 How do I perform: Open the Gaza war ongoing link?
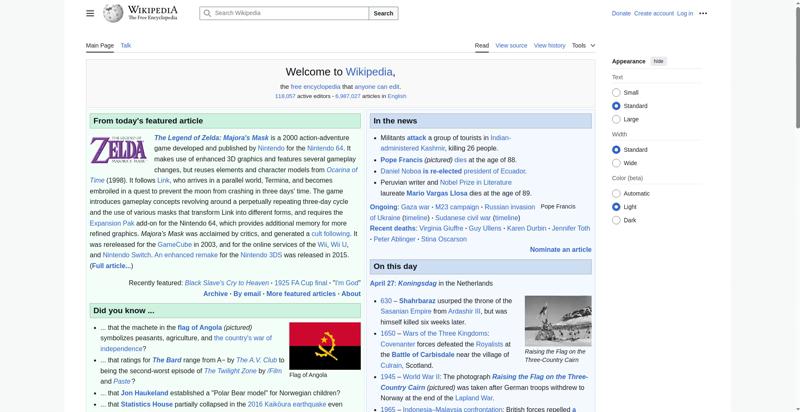[x=415, y=207]
